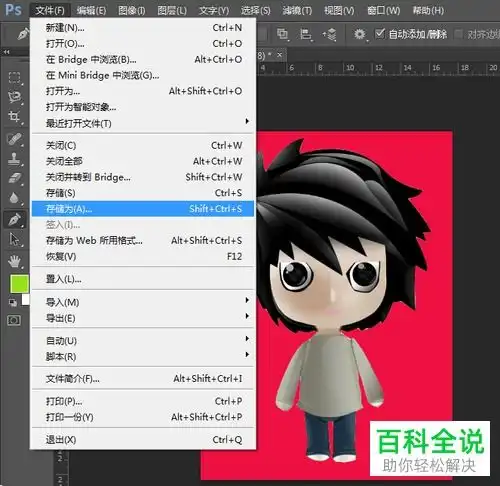Open the 图像(I) menu
Screen dimensions: 500x486
(132, 11)
